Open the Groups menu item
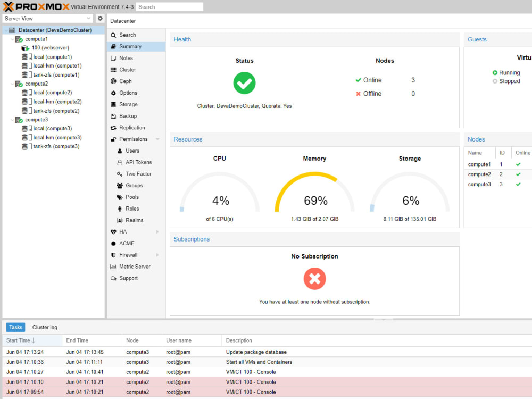This screenshot has width=532, height=399. 136,186
